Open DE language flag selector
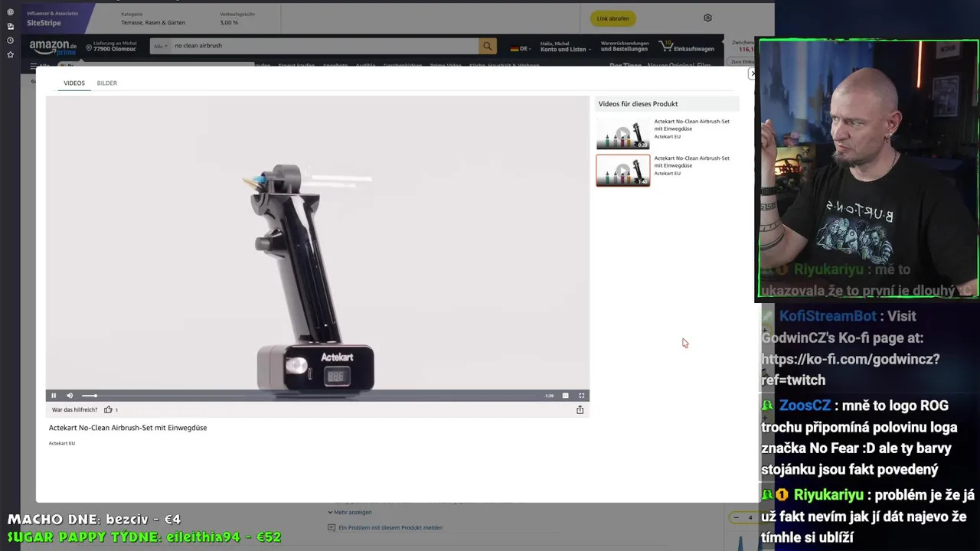Viewport: 980px width, 551px height. click(521, 48)
